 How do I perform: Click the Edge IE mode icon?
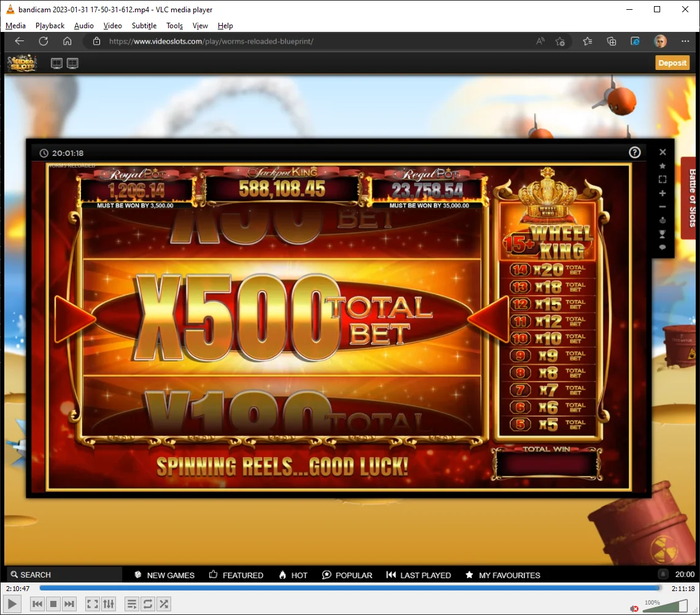[x=635, y=42]
